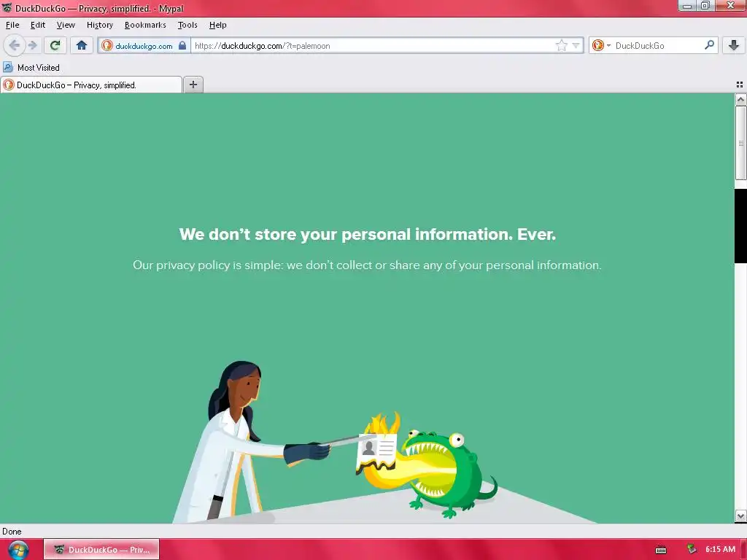747x560 pixels.
Task: Open the home page via house icon
Action: 82,46
